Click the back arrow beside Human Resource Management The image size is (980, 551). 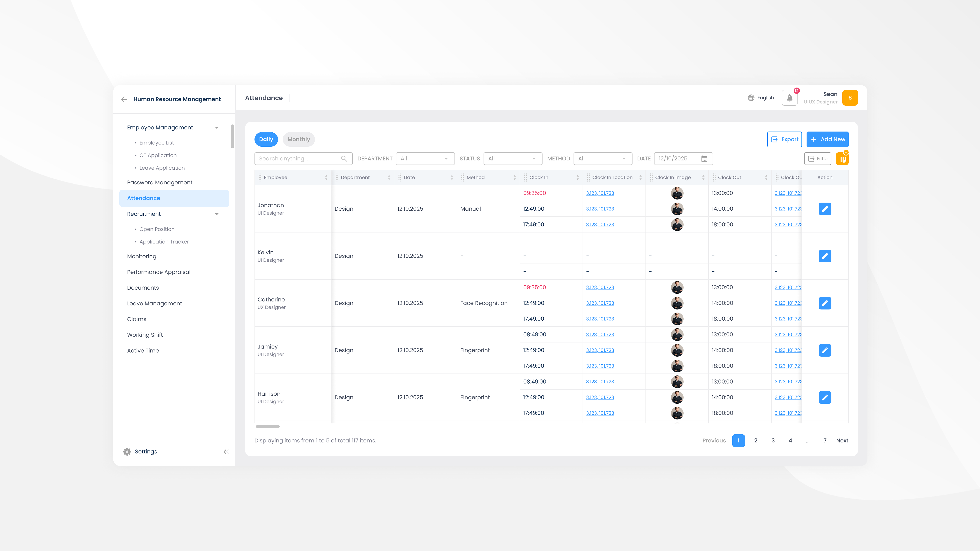[124, 99]
